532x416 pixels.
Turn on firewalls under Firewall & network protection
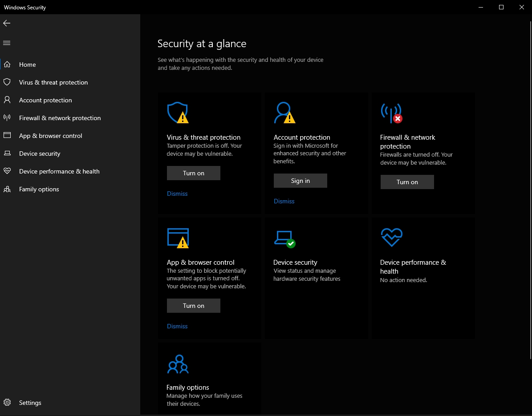click(x=407, y=182)
